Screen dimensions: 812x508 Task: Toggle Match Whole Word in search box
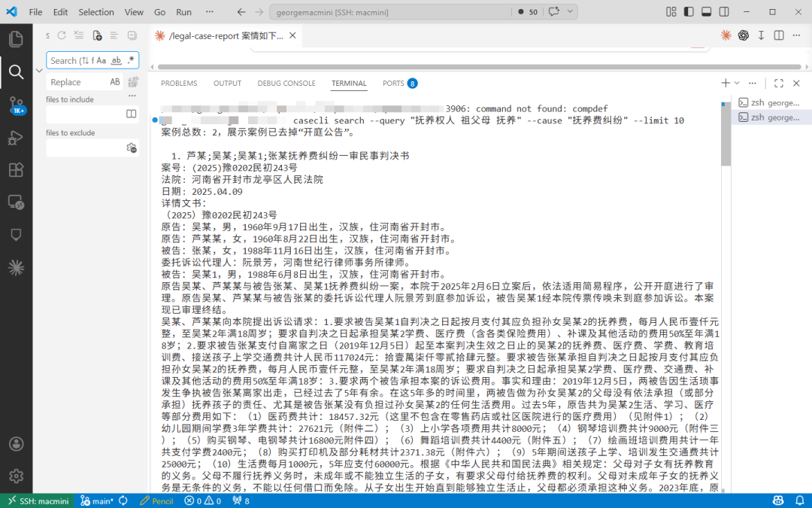pos(117,61)
